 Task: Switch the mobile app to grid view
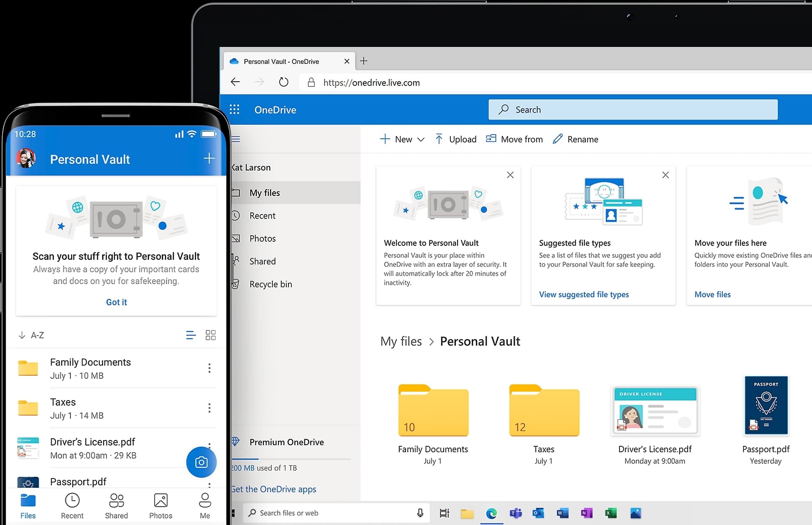(x=211, y=335)
